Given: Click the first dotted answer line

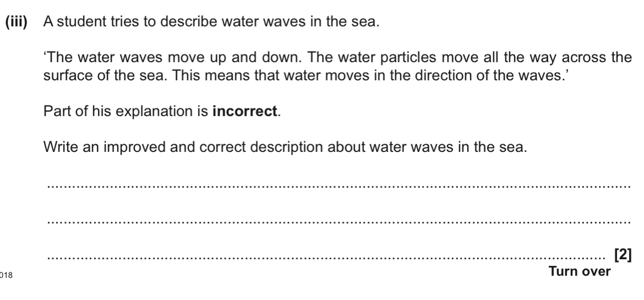Looking at the screenshot, I should pyautogui.click(x=339, y=187).
